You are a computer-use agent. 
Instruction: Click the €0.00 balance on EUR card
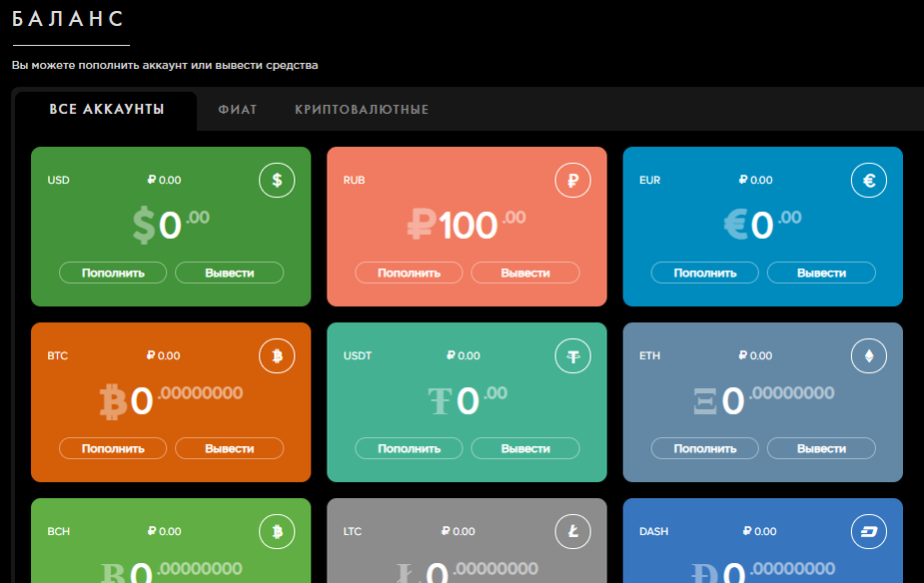762,225
